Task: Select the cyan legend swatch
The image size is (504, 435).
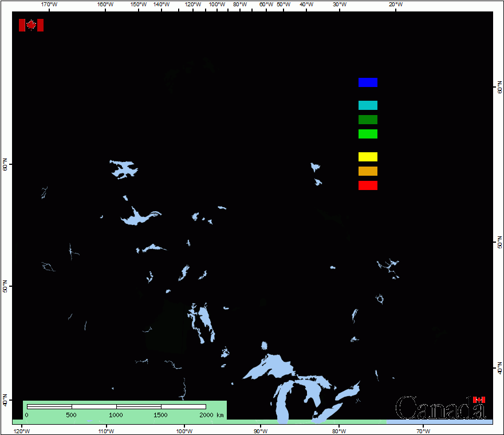Action: 368,105
